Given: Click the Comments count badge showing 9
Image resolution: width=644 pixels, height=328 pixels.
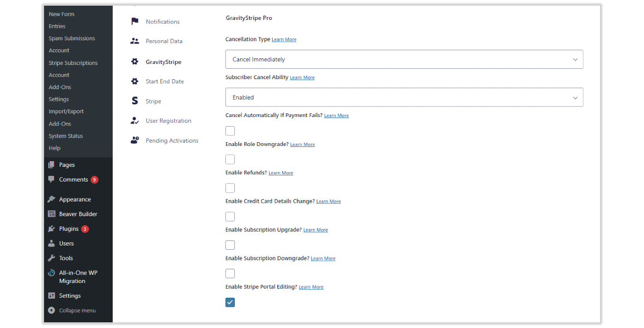Looking at the screenshot, I should [95, 180].
